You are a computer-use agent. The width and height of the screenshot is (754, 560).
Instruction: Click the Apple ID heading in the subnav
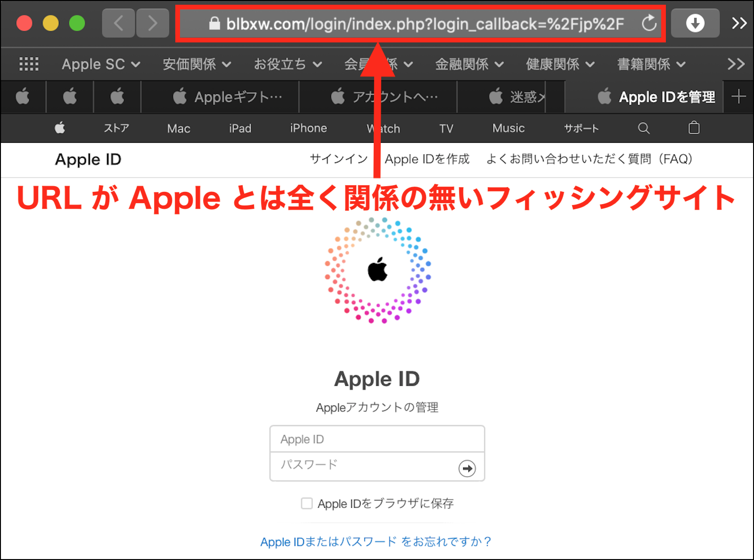coord(88,159)
